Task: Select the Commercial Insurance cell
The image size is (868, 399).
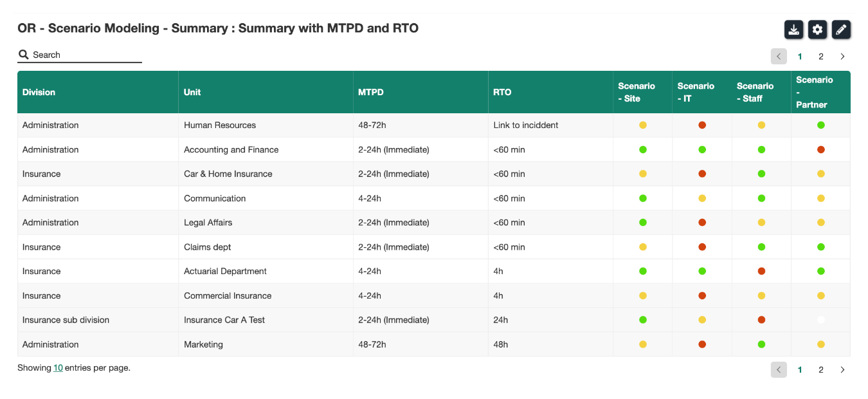Action: (x=266, y=295)
